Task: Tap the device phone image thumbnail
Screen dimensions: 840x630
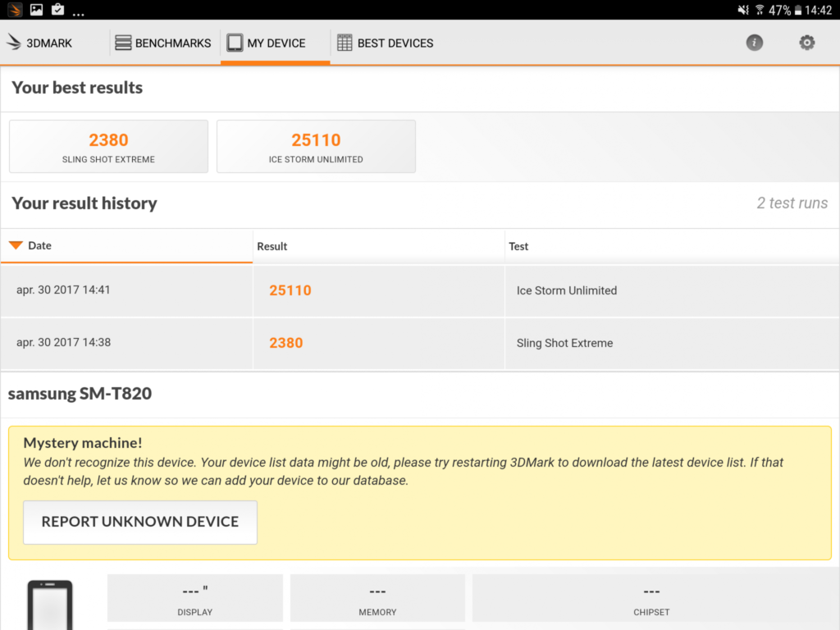Action: pos(50,605)
